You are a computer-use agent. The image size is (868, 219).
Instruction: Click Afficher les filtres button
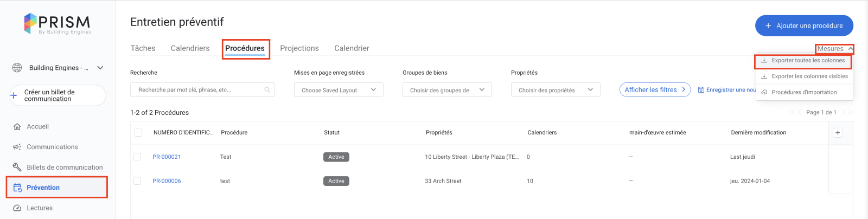pos(655,90)
